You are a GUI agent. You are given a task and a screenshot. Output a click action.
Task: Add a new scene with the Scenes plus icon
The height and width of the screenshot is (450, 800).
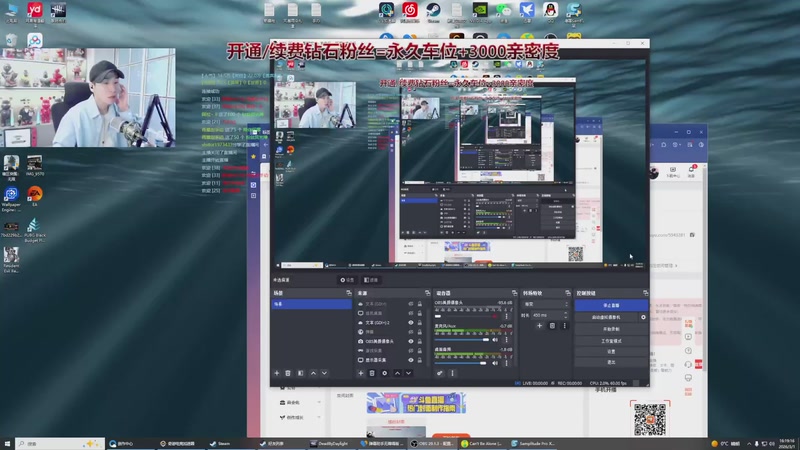(x=277, y=373)
